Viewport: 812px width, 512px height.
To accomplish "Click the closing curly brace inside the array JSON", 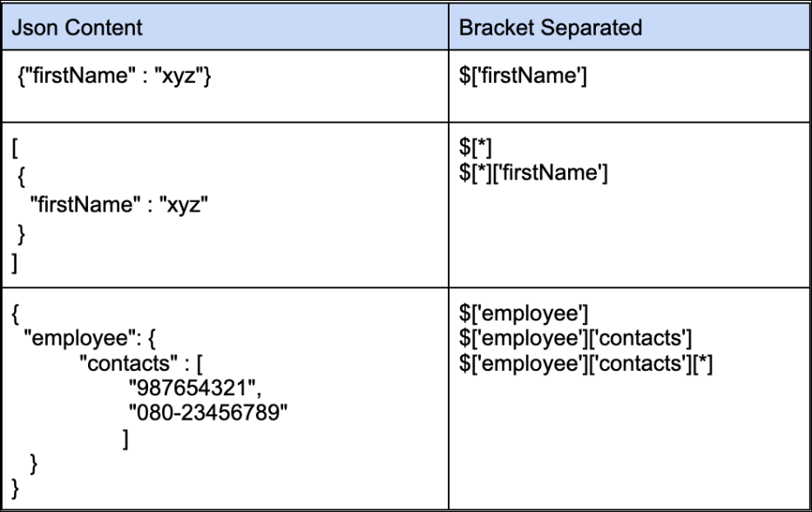I will [x=21, y=233].
